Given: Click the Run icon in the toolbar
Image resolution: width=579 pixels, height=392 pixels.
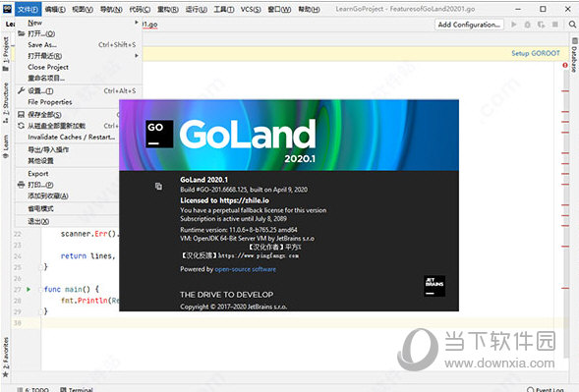Looking at the screenshot, I should pos(514,25).
